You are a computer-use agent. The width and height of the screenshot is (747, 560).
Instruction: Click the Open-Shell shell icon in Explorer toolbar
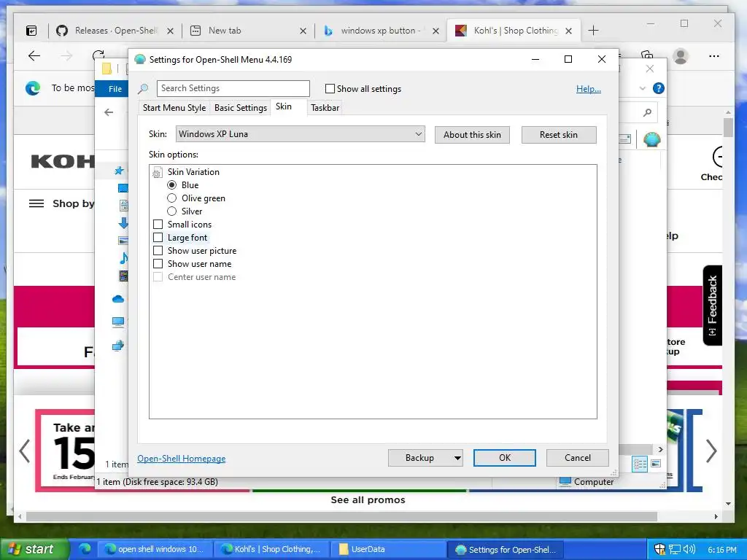(x=651, y=139)
